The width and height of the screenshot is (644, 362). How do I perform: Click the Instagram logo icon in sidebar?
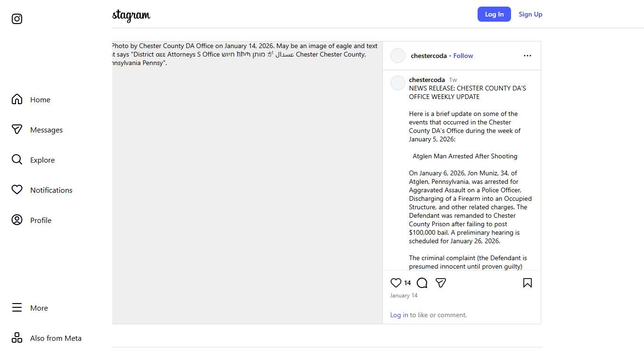(17, 19)
